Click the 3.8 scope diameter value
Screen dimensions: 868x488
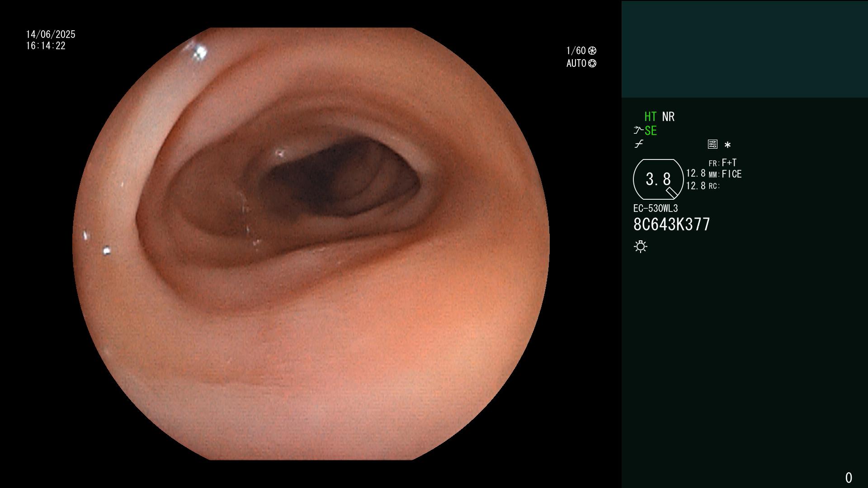(x=658, y=179)
